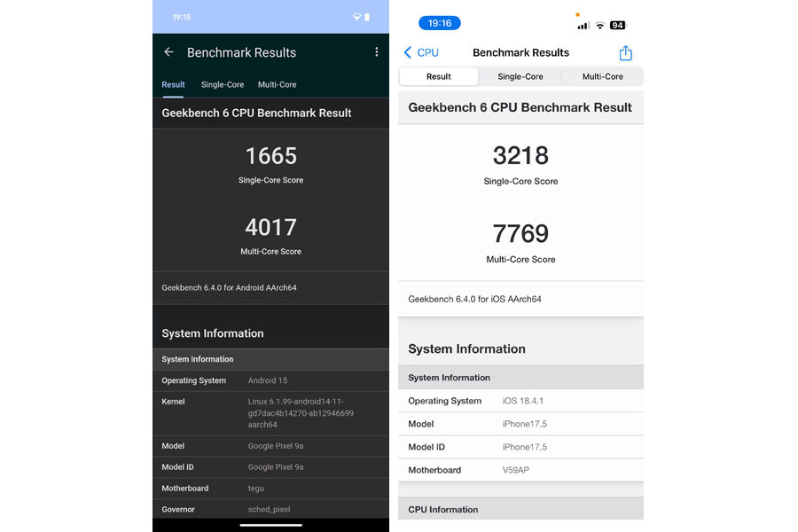Tap the 19:16 time pill on iOS
The image size is (798, 532).
440,23
